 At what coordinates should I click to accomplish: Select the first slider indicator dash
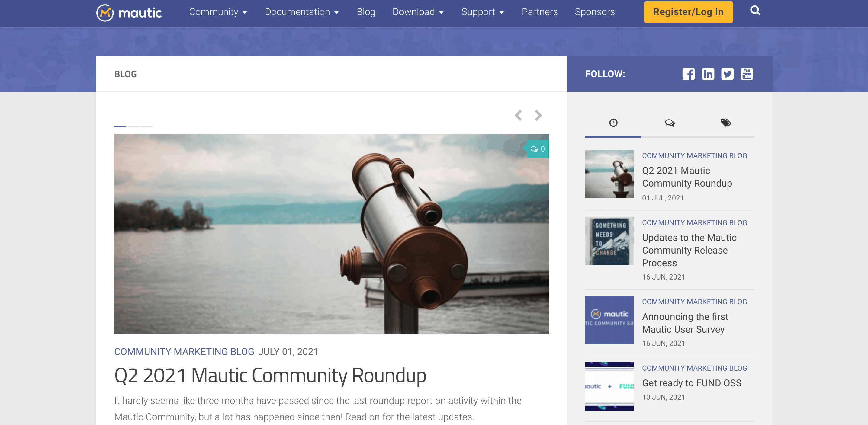pos(120,126)
